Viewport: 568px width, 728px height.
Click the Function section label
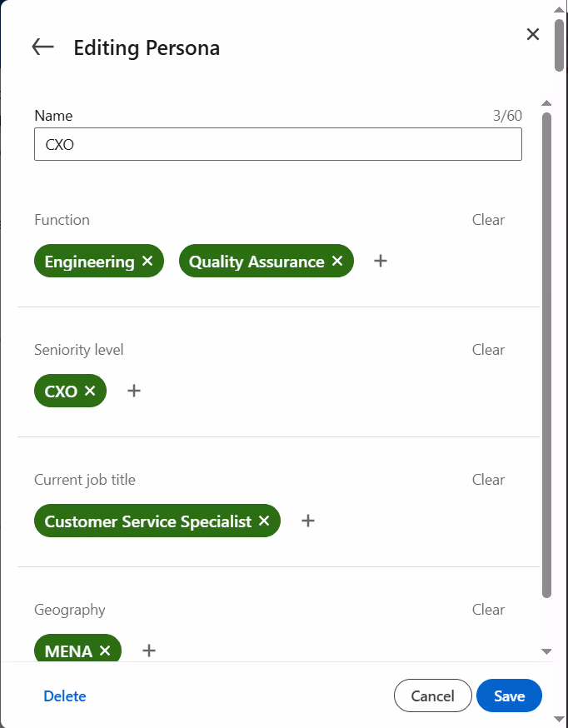click(62, 220)
